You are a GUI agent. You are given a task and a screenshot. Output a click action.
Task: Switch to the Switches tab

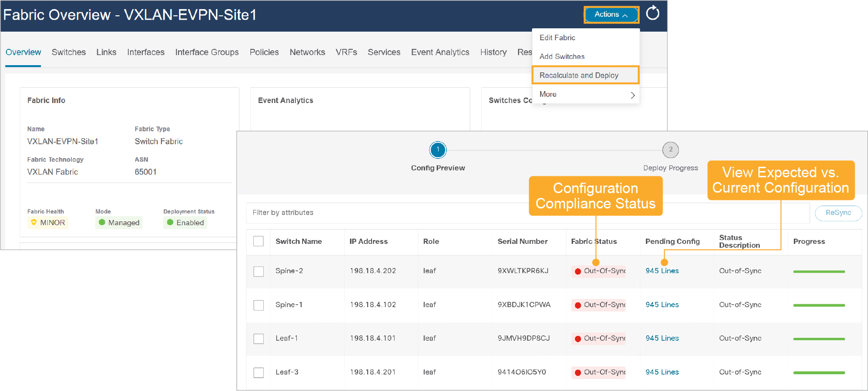point(68,52)
